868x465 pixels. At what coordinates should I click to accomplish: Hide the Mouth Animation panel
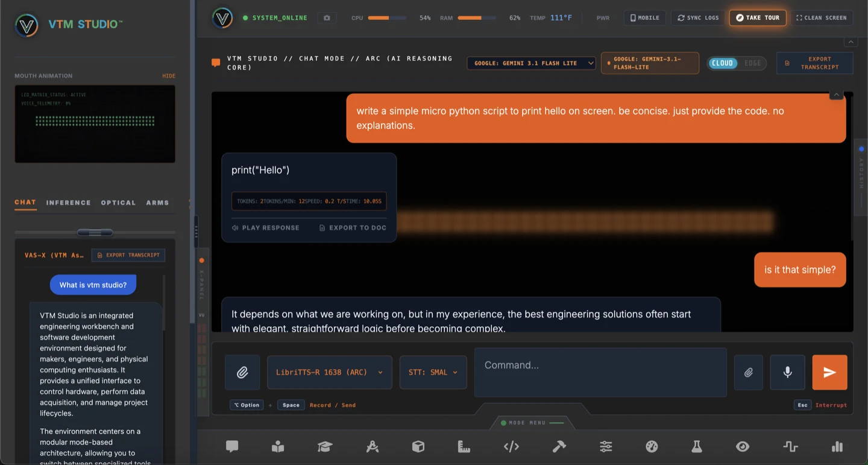point(169,76)
